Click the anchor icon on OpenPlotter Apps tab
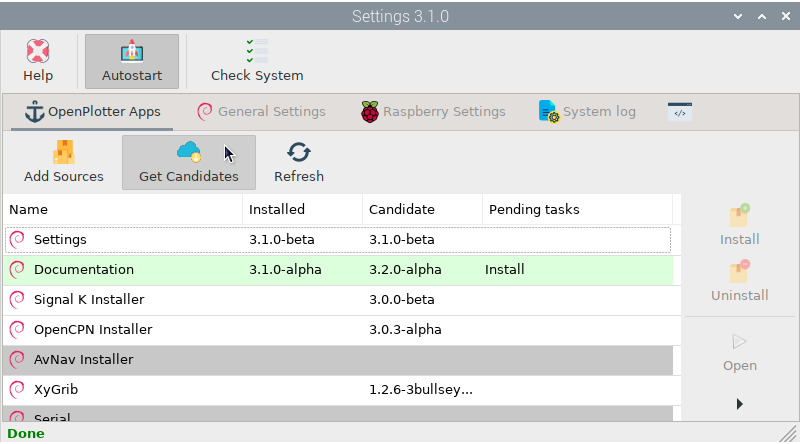 point(34,112)
